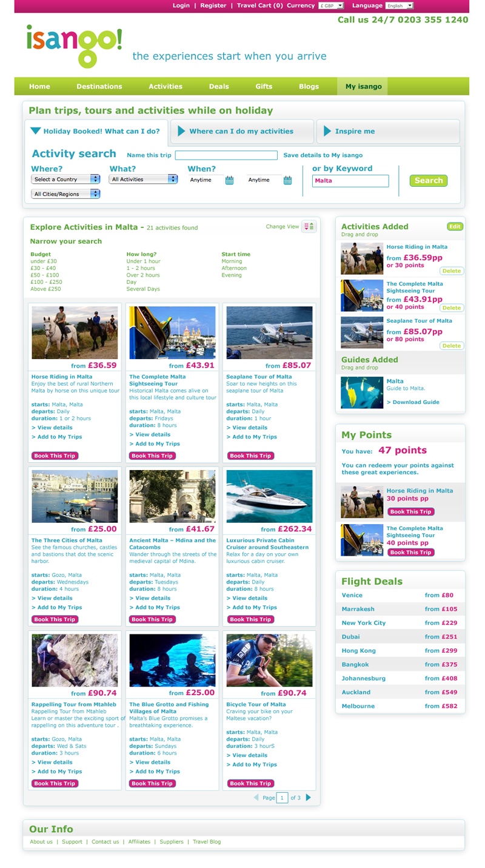Go to next results page arrow
The image size is (485, 868).
coord(309,798)
